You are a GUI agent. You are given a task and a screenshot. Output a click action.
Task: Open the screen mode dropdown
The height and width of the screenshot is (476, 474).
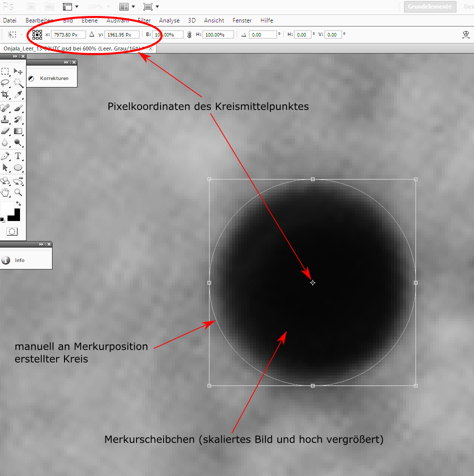(x=151, y=7)
